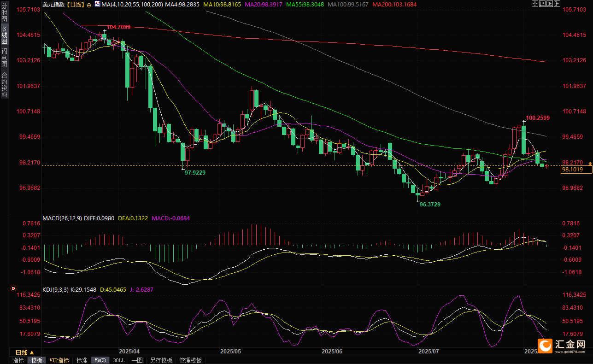The width and height of the screenshot is (593, 364).
Task: Open KDJ(9,3,3) indicator parameters
Action: pos(55,290)
